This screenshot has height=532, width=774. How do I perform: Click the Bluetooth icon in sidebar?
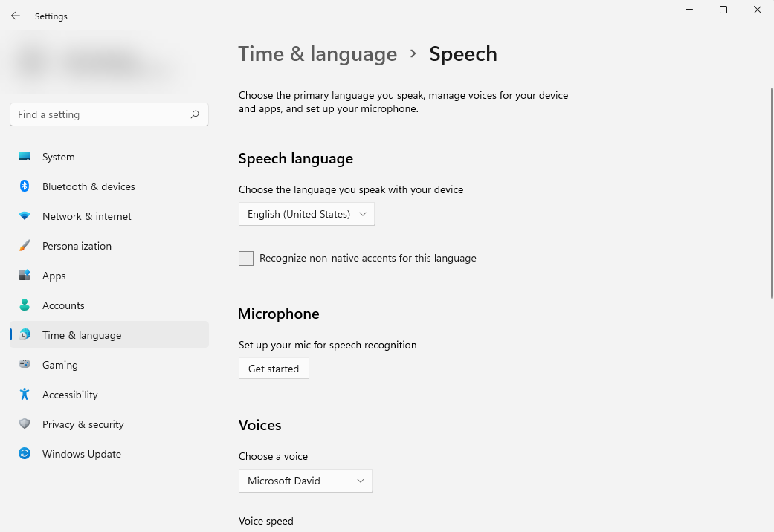click(x=25, y=186)
